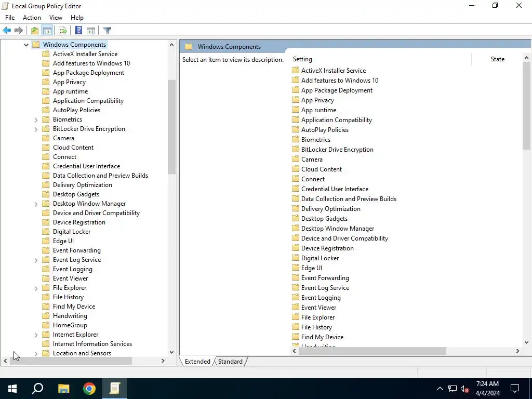
Task: Click right pane vertical scroll down arrow
Action: [527, 342]
